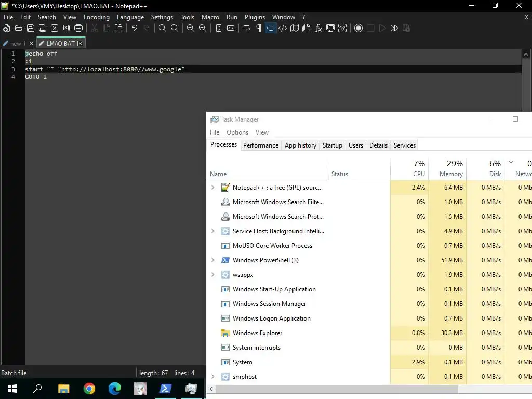
Task: Click the Save toolbar icon in Notepad++
Action: pos(31,28)
